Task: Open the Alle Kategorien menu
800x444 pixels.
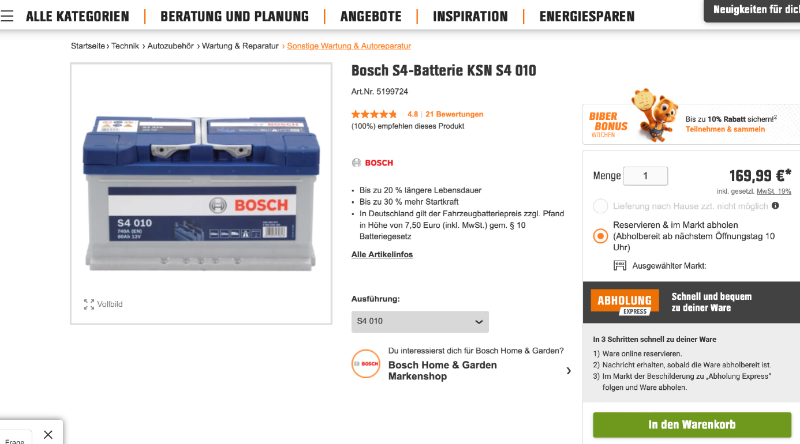Action: tap(77, 16)
